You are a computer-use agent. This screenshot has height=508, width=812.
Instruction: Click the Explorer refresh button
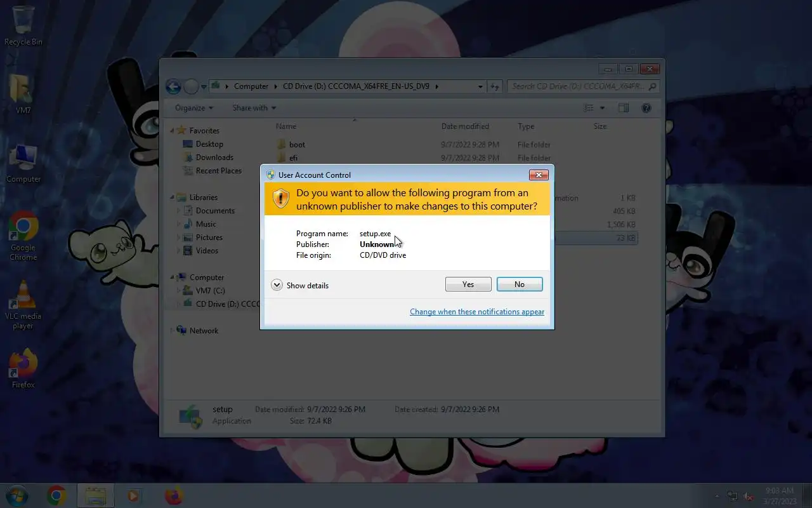[x=495, y=86]
